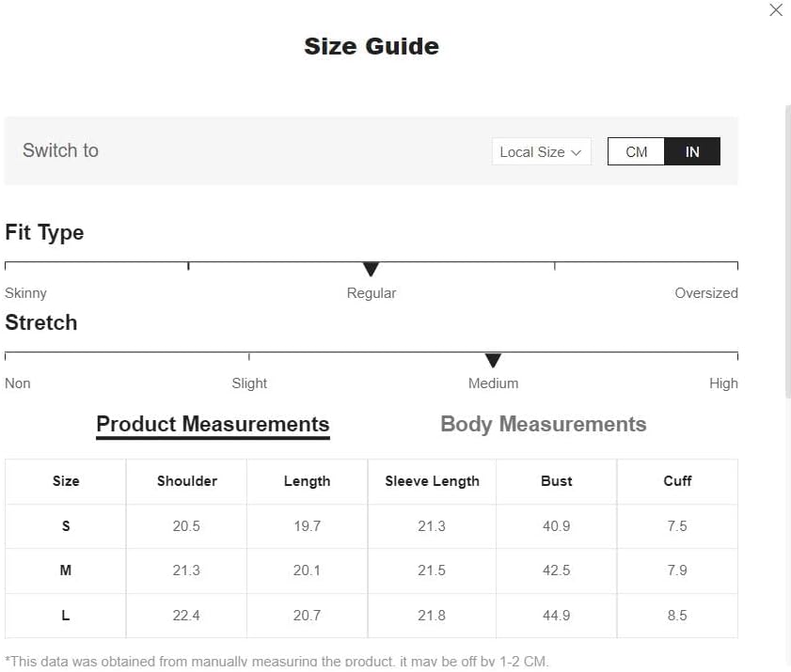Screen dimensions: 791x672
Task: Click the Local Size chevron arrow
Action: pyautogui.click(x=577, y=152)
